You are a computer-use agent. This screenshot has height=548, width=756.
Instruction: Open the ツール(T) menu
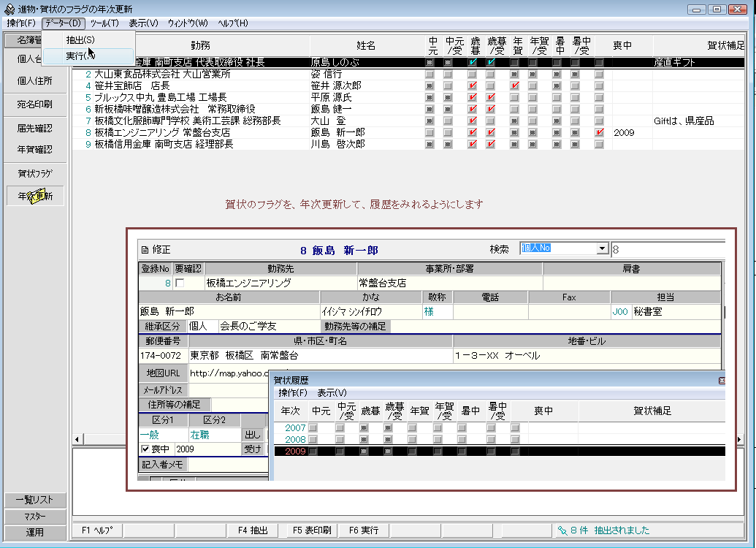[104, 23]
